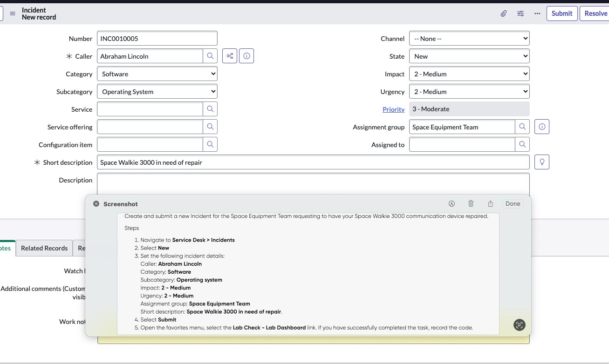Open the caller hierarchy icon beside Caller field

coord(229,55)
